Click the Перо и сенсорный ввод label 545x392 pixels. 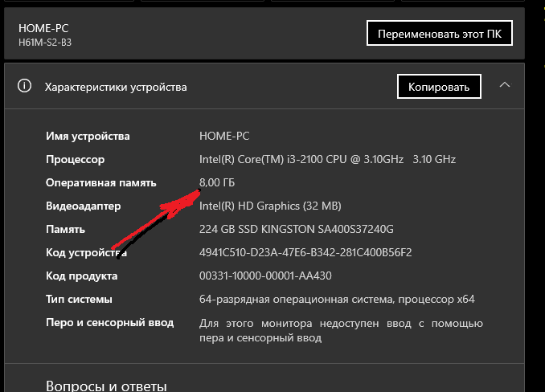click(109, 323)
